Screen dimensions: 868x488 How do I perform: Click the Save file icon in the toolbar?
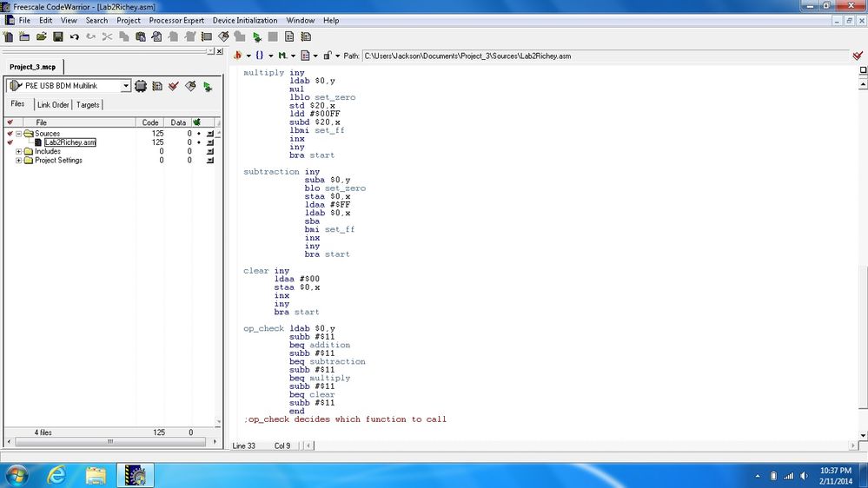(x=57, y=37)
